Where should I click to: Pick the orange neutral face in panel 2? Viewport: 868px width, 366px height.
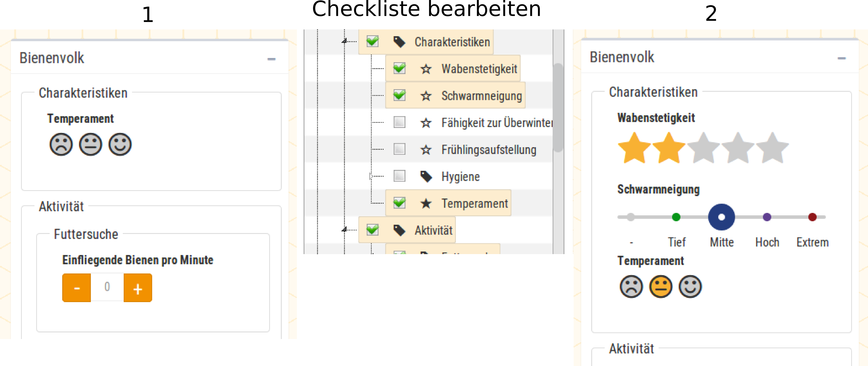tap(661, 287)
